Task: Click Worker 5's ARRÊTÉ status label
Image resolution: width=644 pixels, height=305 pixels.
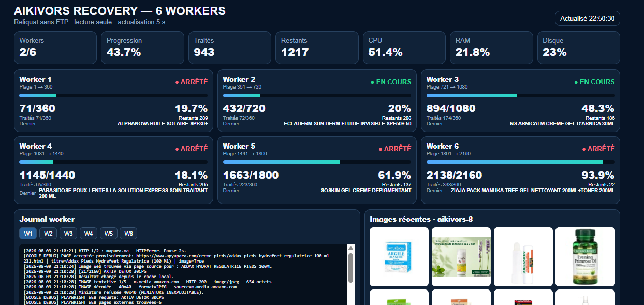Action: (395, 149)
